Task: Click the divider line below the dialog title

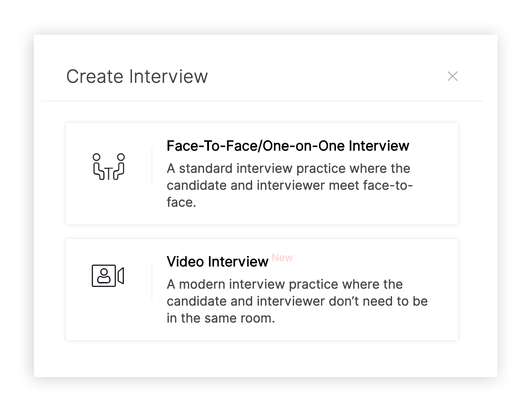Action: [x=262, y=101]
